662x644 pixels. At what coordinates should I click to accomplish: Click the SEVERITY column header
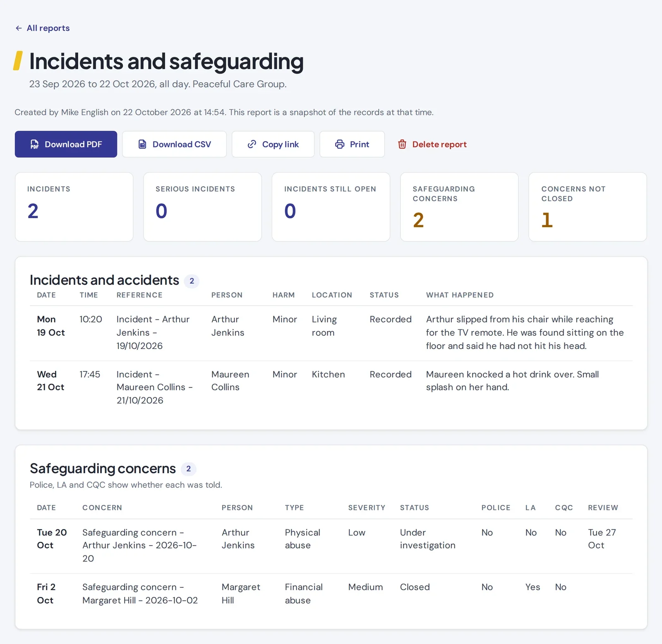click(367, 508)
